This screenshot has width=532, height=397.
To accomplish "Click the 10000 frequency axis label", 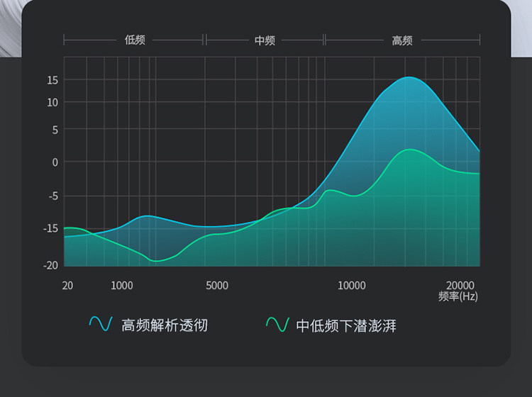I will [352, 286].
